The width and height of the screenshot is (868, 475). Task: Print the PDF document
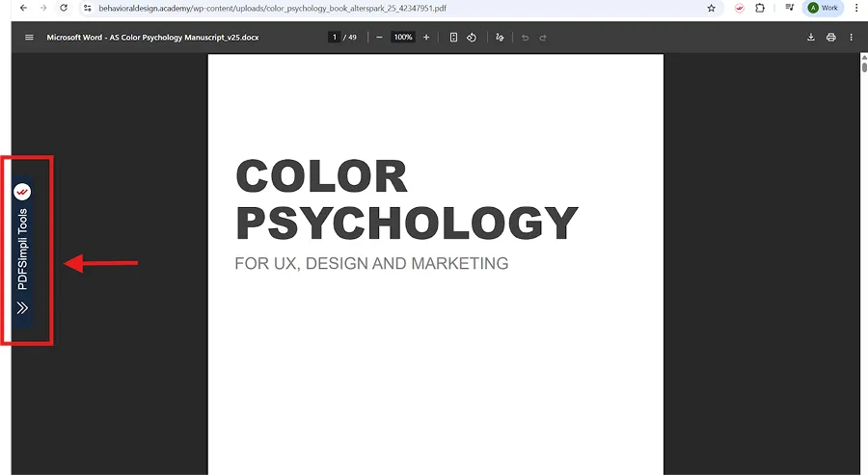(830, 38)
